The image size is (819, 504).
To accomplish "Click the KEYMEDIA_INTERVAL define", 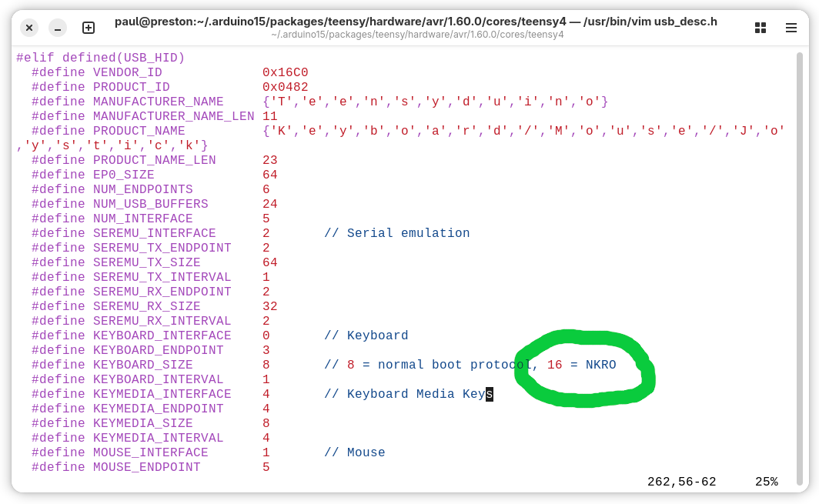I will pos(128,438).
